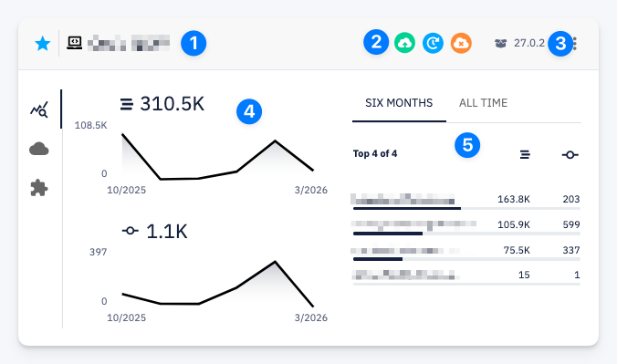Click the commit column header icon
This screenshot has height=364, width=617.
[570, 155]
